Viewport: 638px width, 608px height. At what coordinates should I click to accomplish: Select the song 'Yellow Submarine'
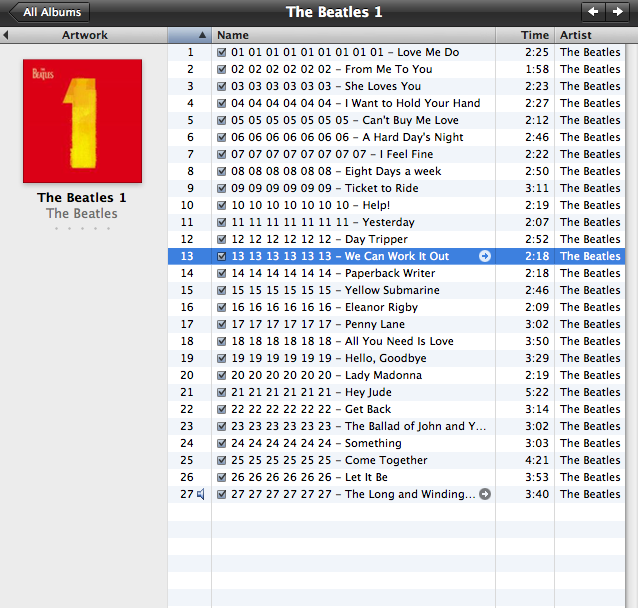coord(335,290)
